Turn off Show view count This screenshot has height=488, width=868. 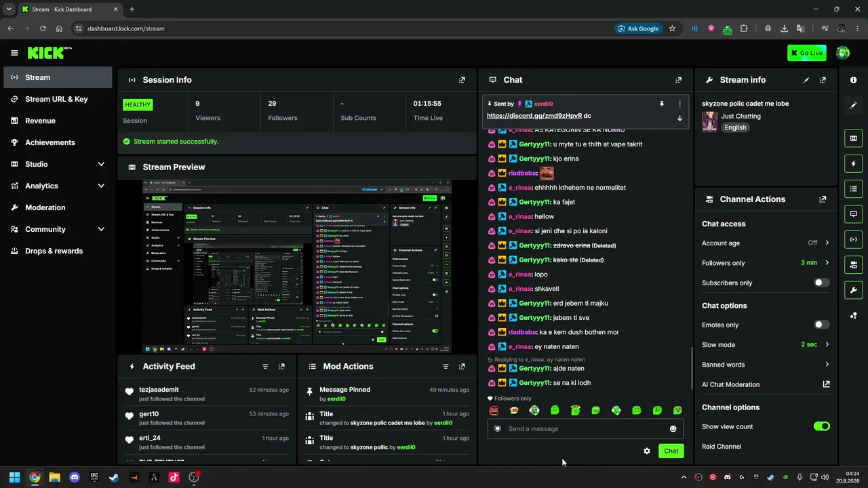click(821, 426)
